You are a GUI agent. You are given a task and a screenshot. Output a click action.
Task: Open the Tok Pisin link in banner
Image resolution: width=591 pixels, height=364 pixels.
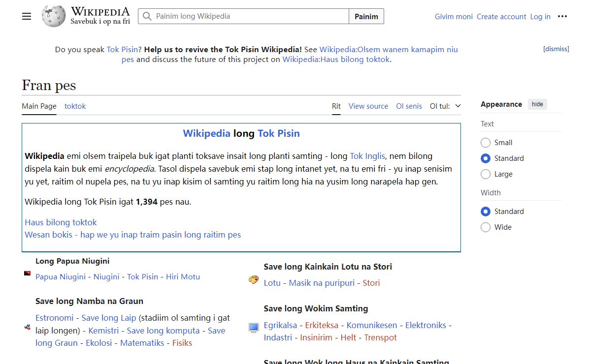pos(122,49)
